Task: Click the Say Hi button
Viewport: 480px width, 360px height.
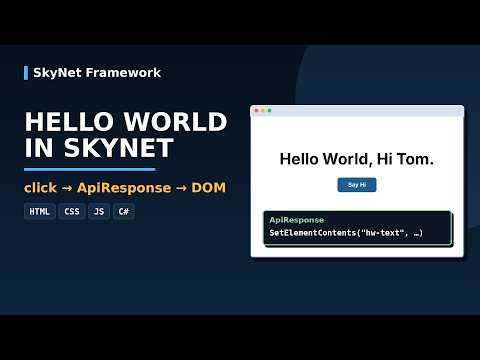Action: 357,185
